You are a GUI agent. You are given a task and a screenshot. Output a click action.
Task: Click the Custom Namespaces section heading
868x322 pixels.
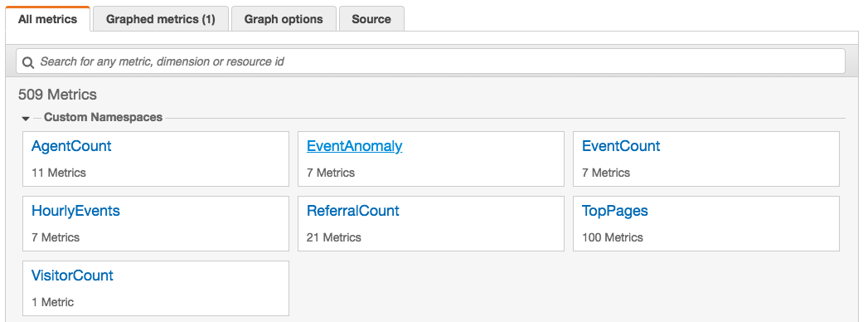coord(103,118)
